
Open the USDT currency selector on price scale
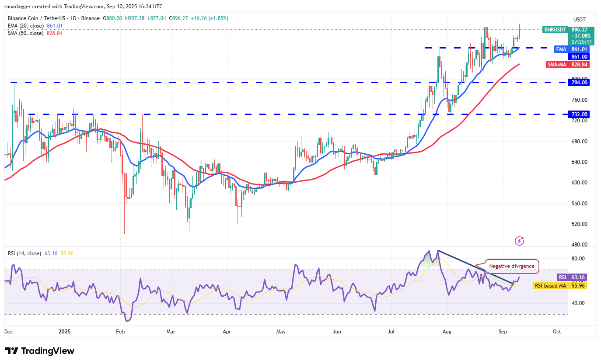(x=580, y=19)
